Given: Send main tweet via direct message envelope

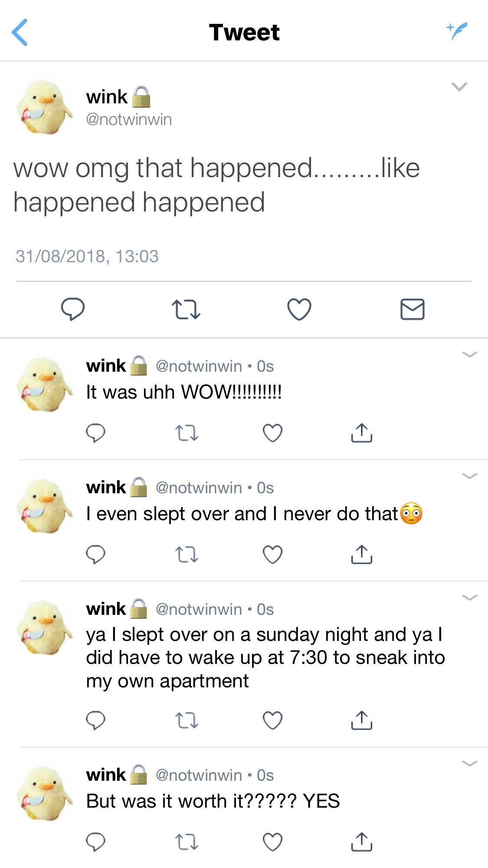Looking at the screenshot, I should 412,309.
